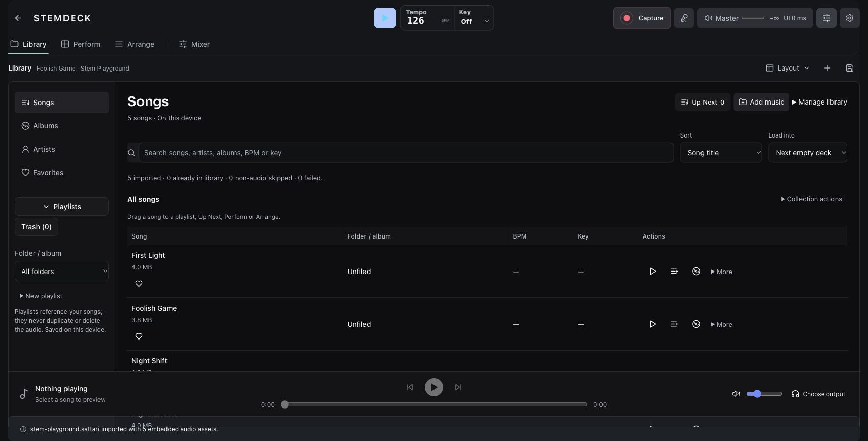Open the Load into Next empty deck dropdown
The height and width of the screenshot is (441, 868).
pyautogui.click(x=807, y=153)
